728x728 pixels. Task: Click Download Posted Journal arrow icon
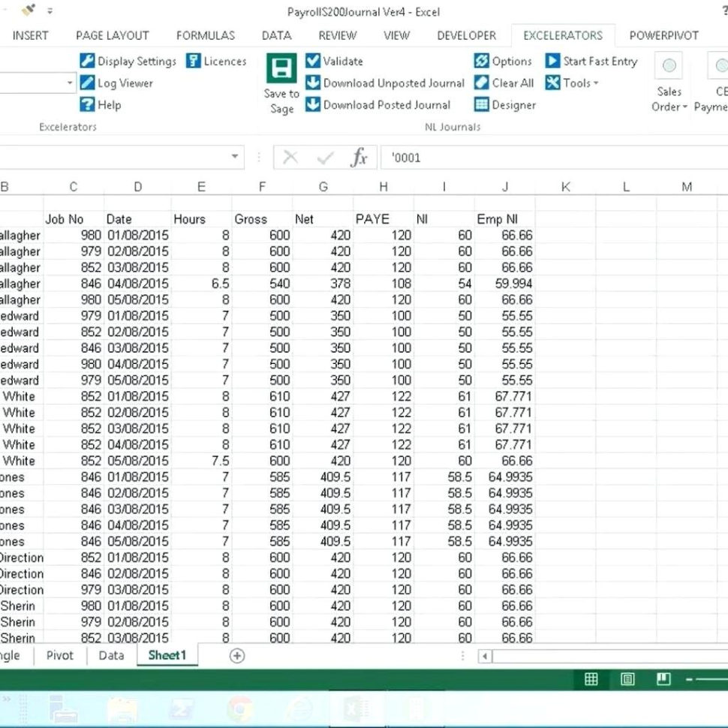pyautogui.click(x=313, y=104)
